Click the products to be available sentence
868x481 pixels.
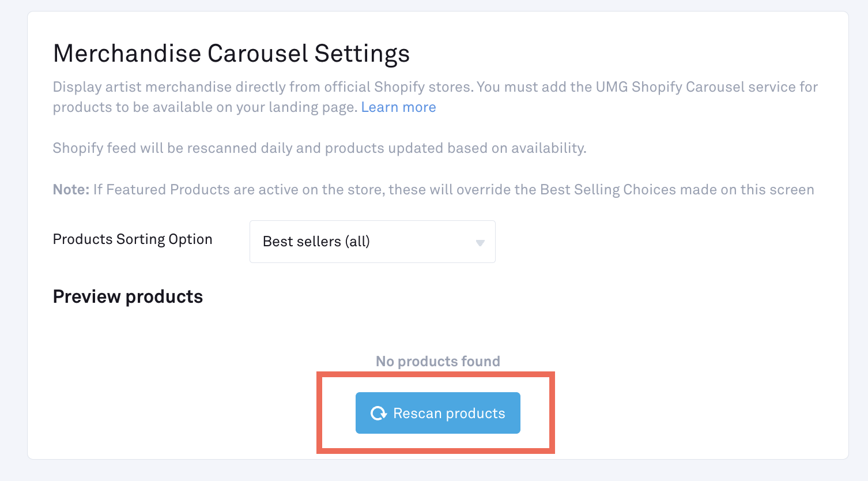click(x=205, y=107)
